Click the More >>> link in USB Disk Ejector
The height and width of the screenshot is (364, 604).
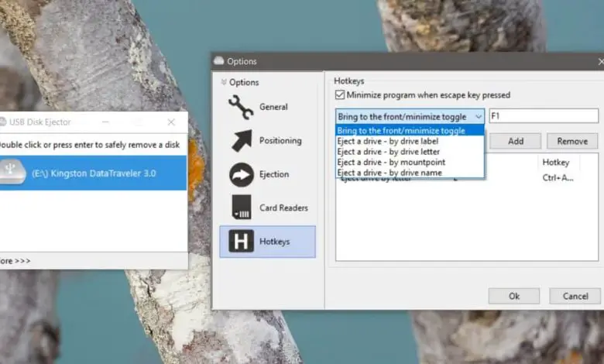15,261
